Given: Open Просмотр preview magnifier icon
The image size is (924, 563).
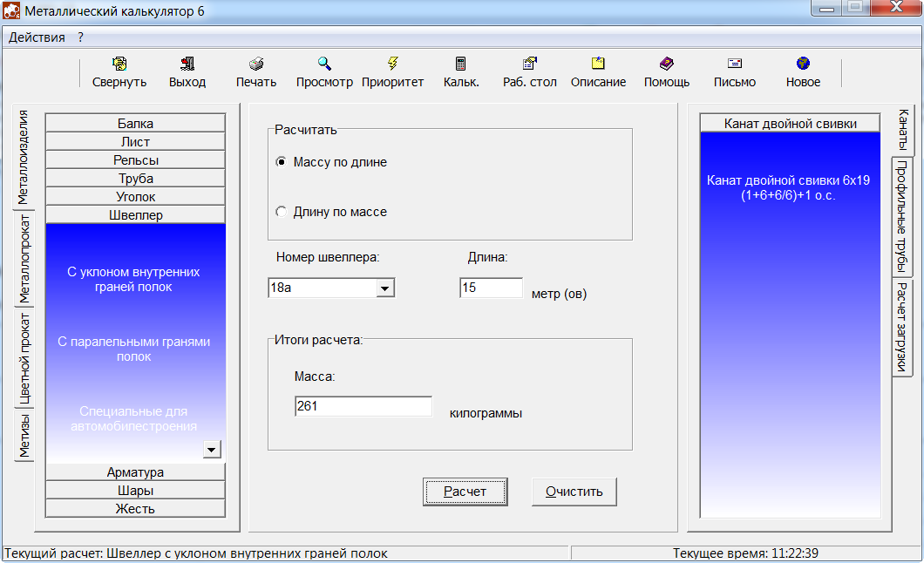Looking at the screenshot, I should point(324,64).
